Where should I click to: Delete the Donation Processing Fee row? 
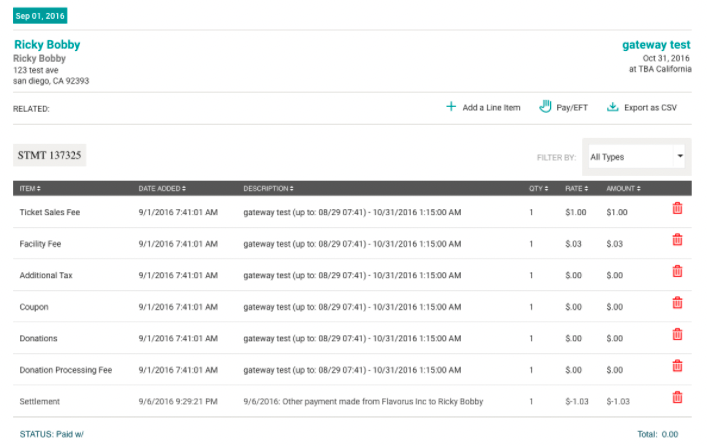[677, 366]
